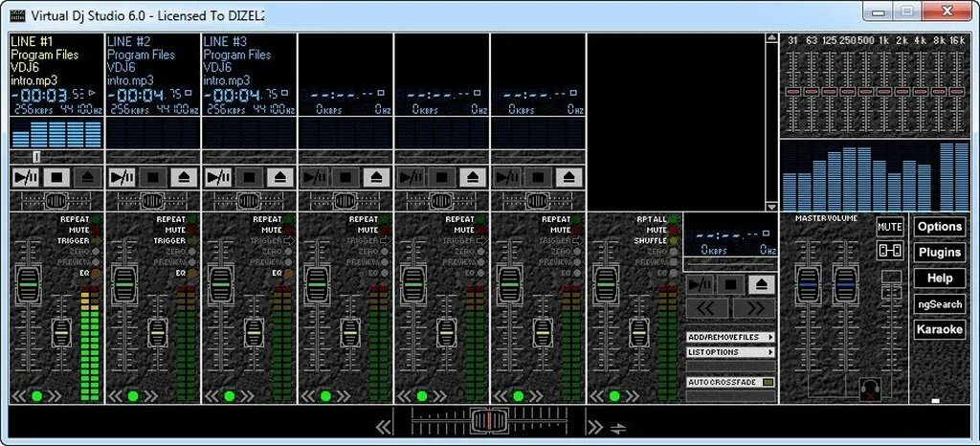Open the ngSearch panel
The width and height of the screenshot is (980, 446).
[x=940, y=304]
